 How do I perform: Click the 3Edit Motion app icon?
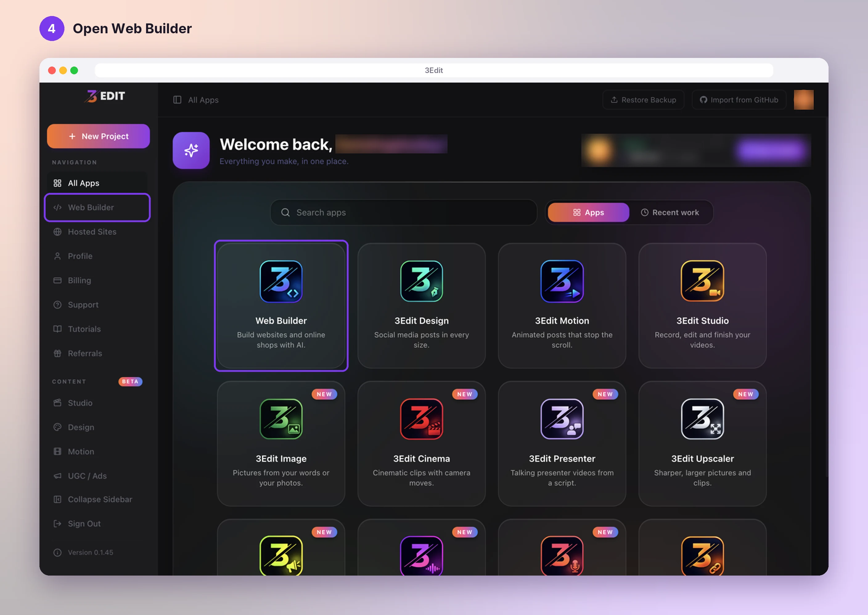click(x=562, y=281)
